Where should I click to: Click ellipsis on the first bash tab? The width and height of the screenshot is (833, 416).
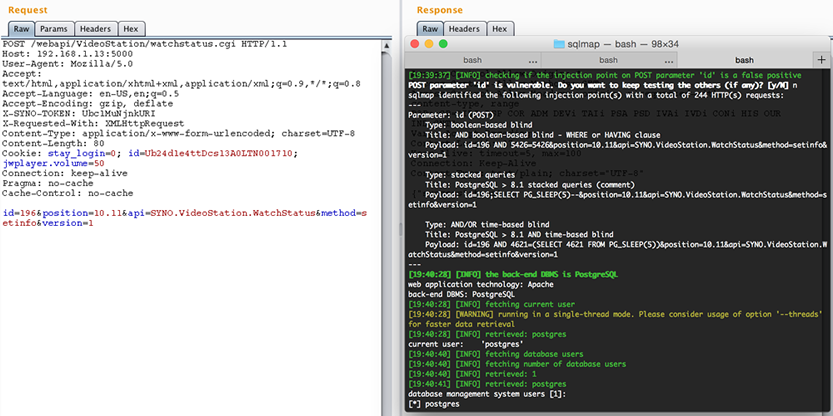(532, 61)
